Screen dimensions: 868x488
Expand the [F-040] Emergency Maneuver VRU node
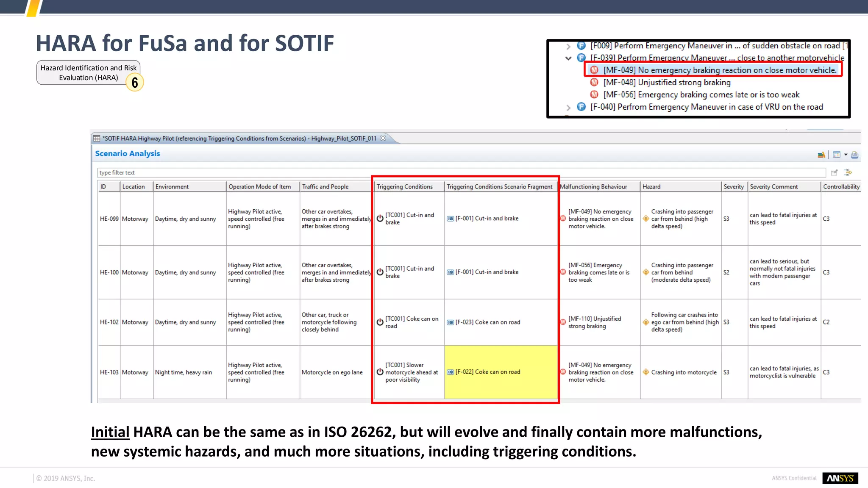(568, 108)
